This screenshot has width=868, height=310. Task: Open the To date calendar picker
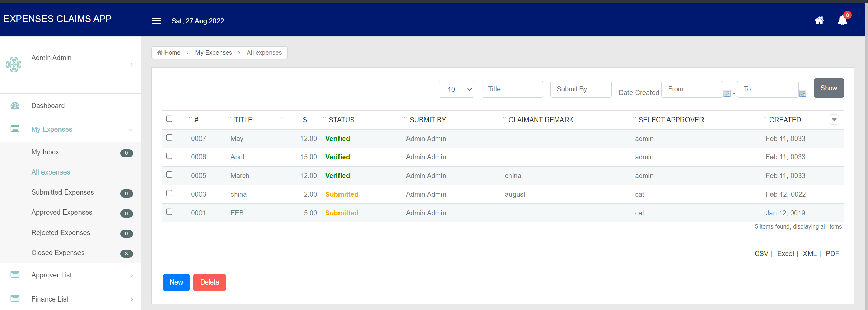(803, 93)
